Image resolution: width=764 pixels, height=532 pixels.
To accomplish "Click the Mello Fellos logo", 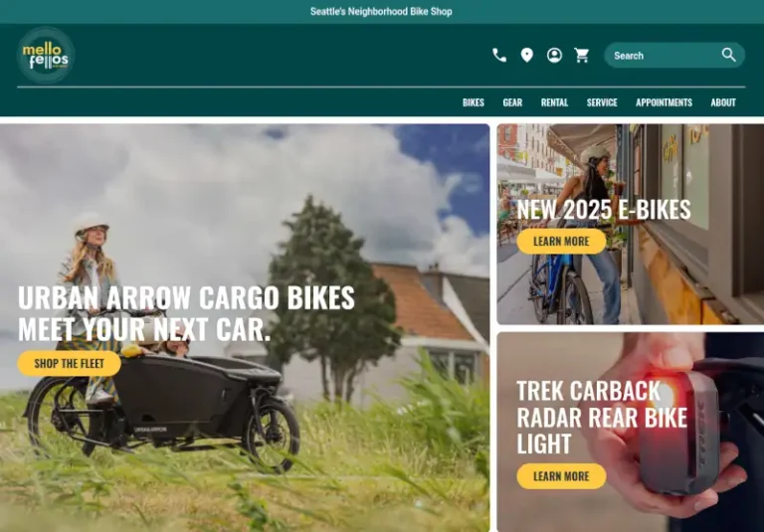I will tap(46, 56).
